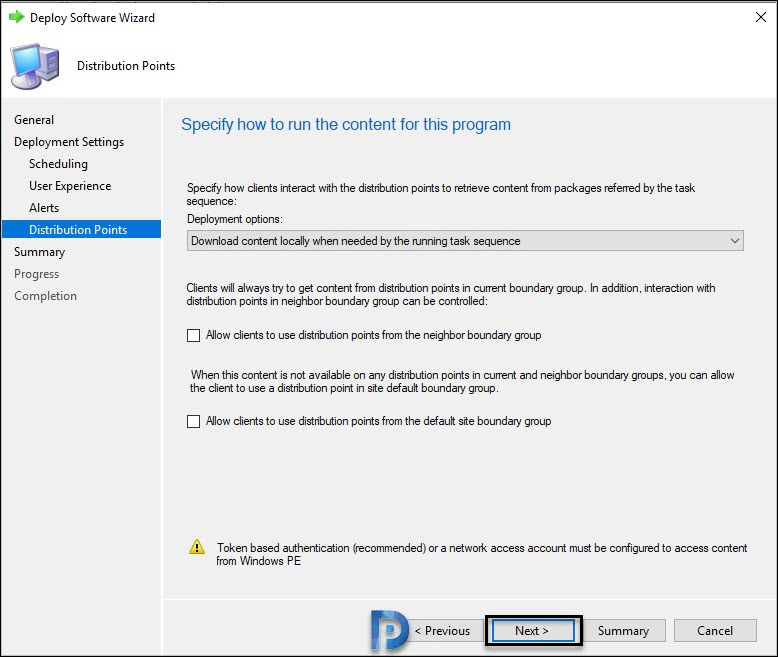
Task: Go to the General wizard page
Action: [34, 120]
